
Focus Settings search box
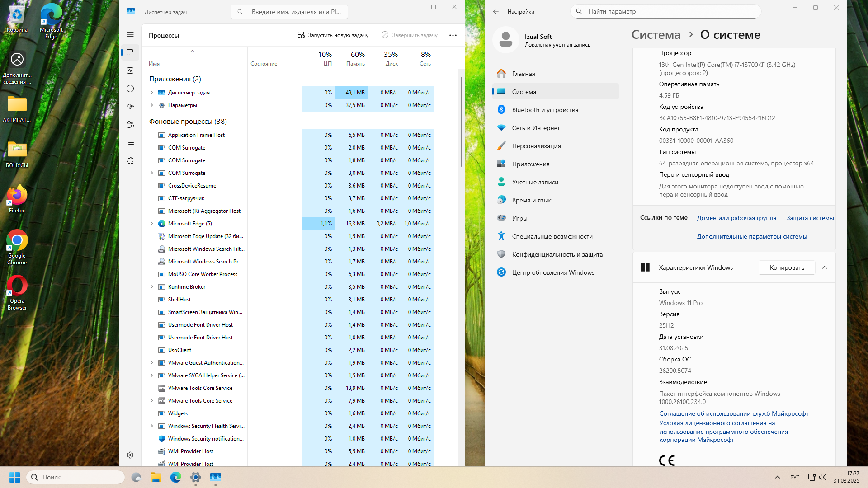tap(666, 11)
